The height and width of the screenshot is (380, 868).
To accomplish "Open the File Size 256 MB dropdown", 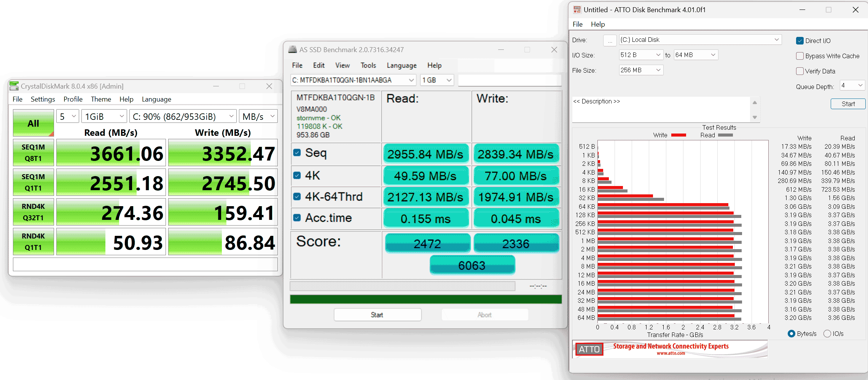I will pos(641,70).
